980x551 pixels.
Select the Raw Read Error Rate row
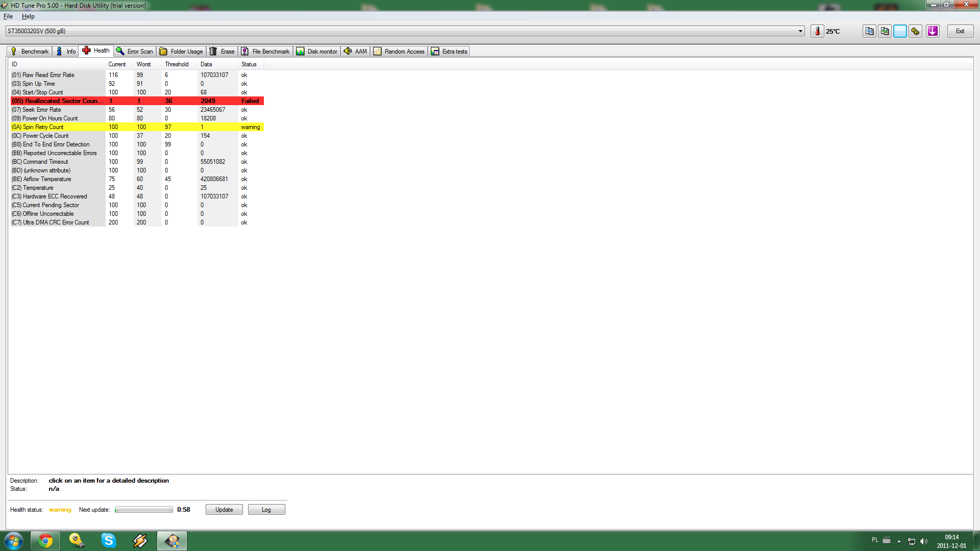(x=137, y=75)
